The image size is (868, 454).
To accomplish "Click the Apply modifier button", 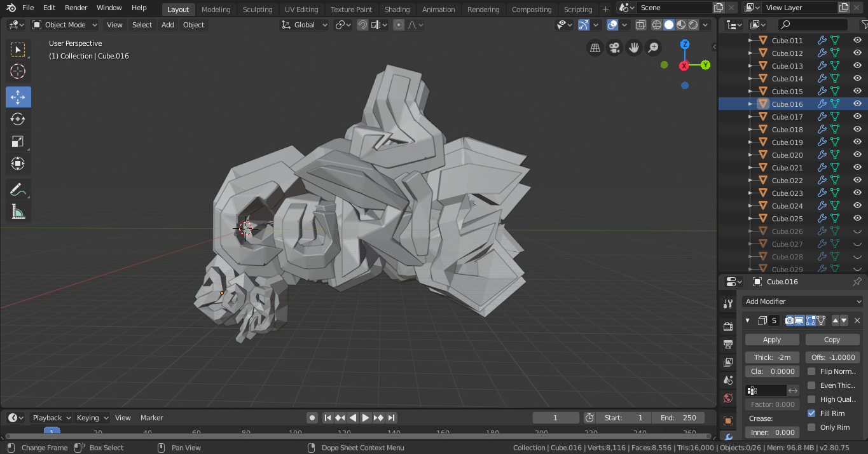I will (x=772, y=340).
